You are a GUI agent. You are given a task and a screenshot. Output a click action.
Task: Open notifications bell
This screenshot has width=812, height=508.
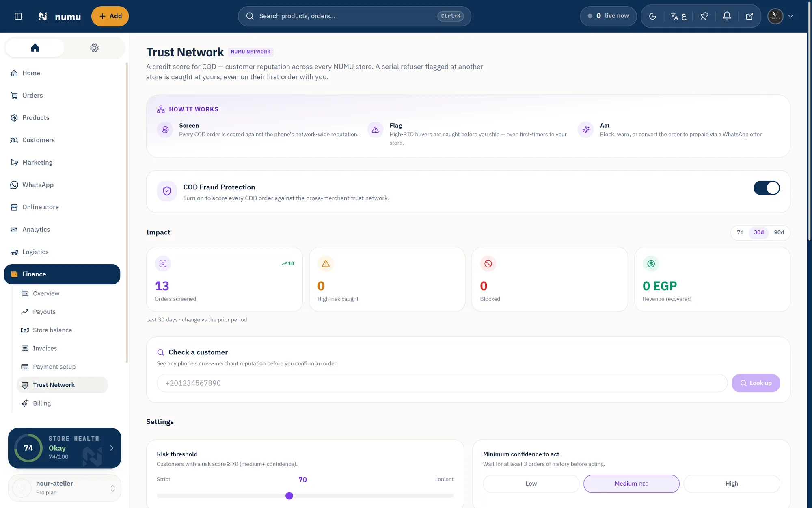click(x=727, y=16)
